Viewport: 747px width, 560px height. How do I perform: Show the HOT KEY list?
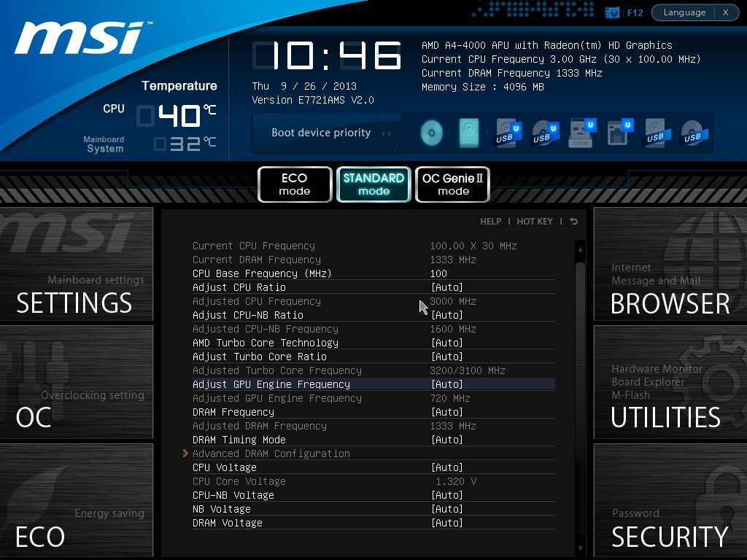coord(535,222)
